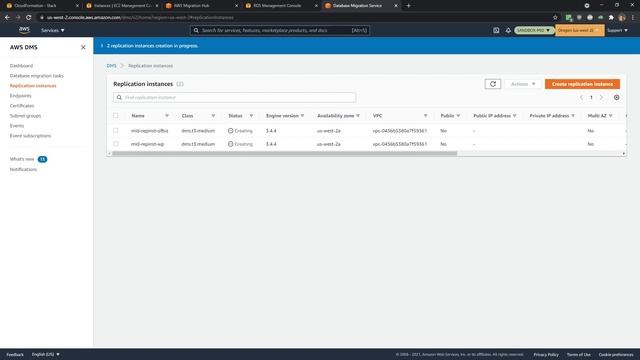Switch to RDS Management Console tab
This screenshot has height=360, width=640.
(282, 6)
